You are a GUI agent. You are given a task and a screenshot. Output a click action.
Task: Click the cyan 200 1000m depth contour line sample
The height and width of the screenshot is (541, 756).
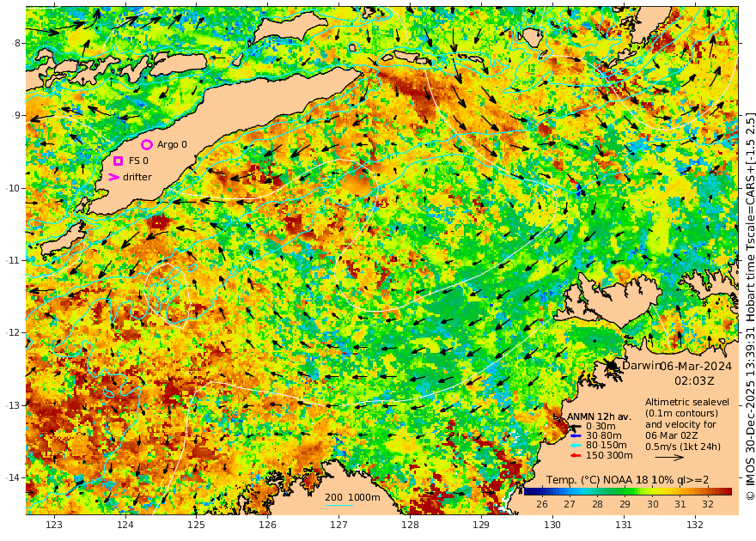click(338, 506)
